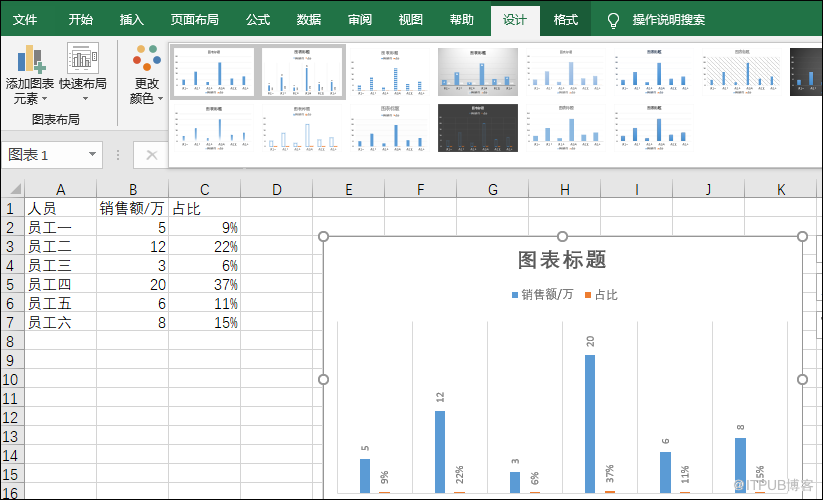
Task: Go to the 插入 (Insert) tab
Action: pos(131,20)
